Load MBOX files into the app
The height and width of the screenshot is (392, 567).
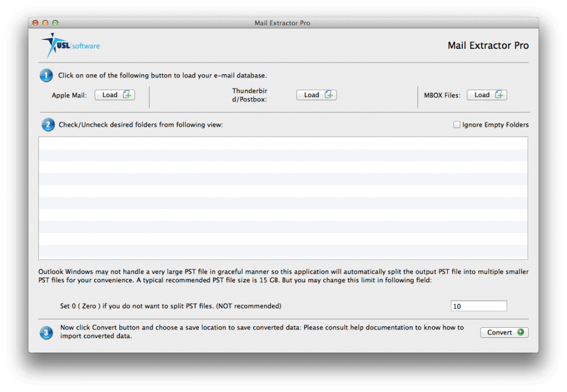tap(487, 94)
